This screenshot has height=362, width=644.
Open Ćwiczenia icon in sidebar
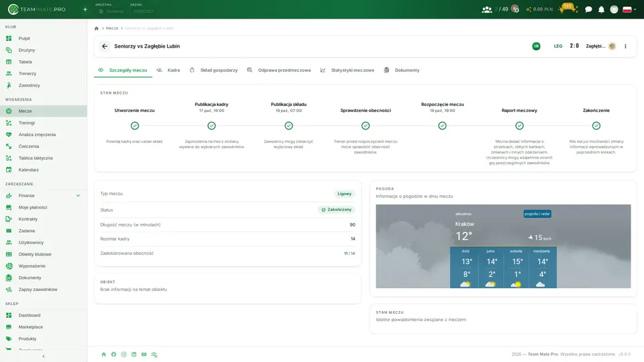9,146
